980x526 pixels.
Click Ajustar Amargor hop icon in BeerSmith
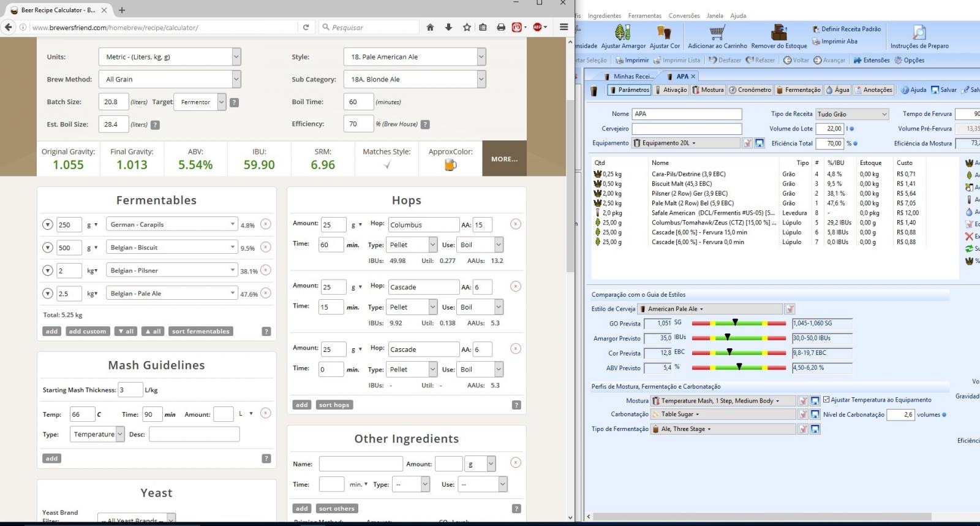(622, 32)
